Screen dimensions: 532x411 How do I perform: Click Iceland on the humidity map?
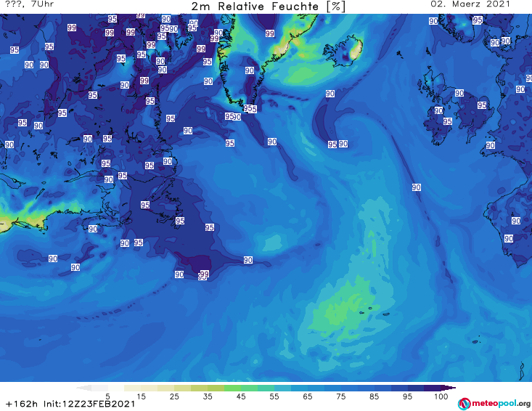[343, 52]
